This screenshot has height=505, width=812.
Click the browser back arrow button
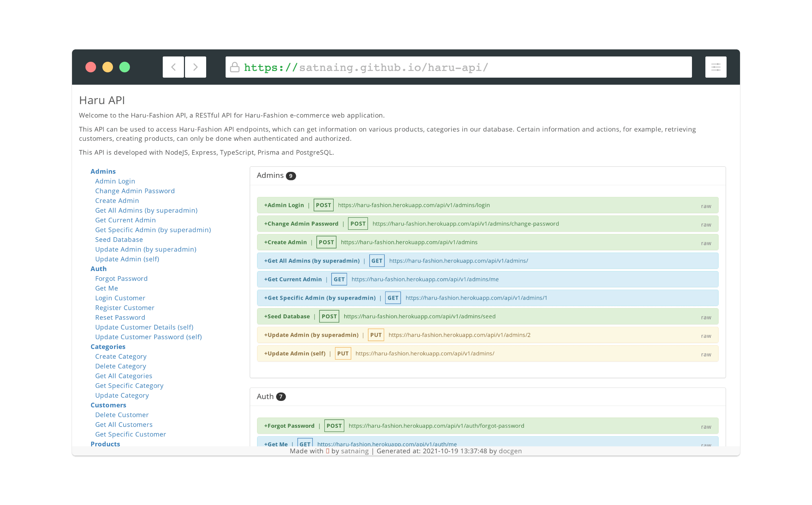pyautogui.click(x=173, y=67)
